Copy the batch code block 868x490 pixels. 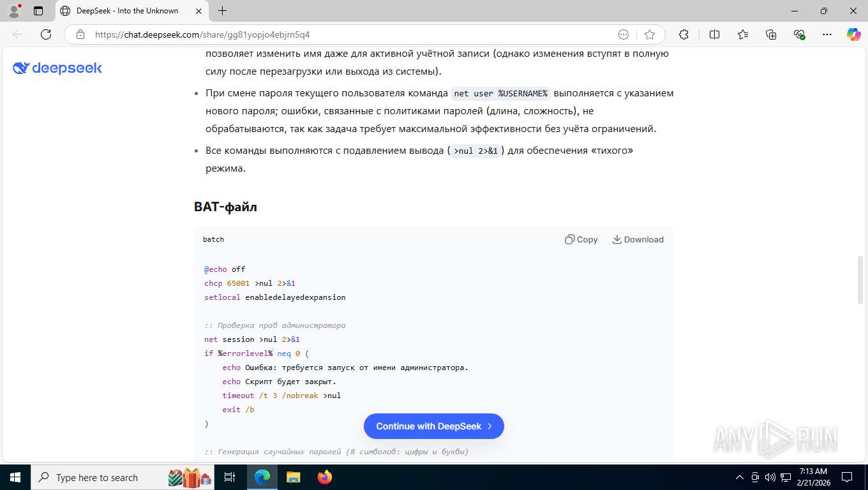pyautogui.click(x=581, y=239)
